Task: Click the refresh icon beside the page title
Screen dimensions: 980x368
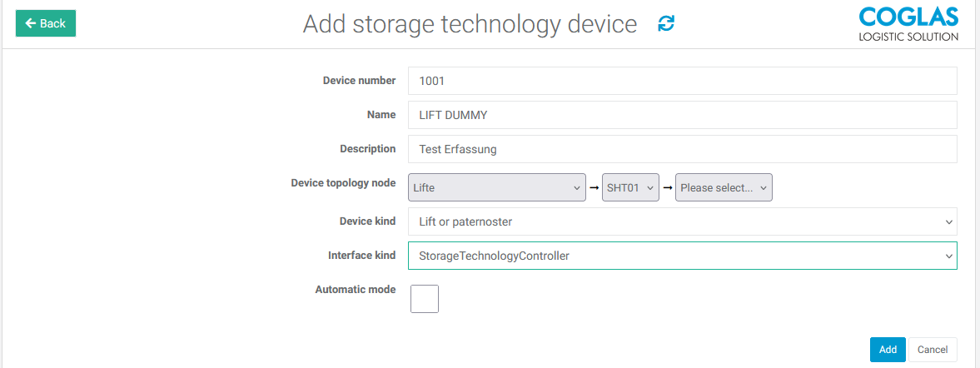Action: (x=666, y=23)
